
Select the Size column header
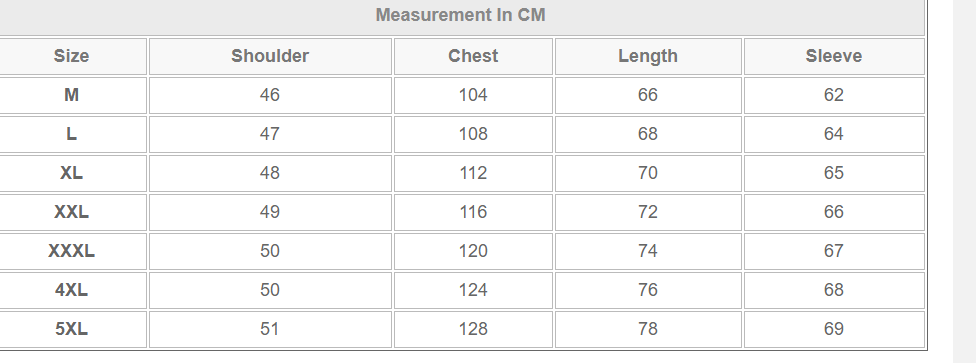click(72, 56)
